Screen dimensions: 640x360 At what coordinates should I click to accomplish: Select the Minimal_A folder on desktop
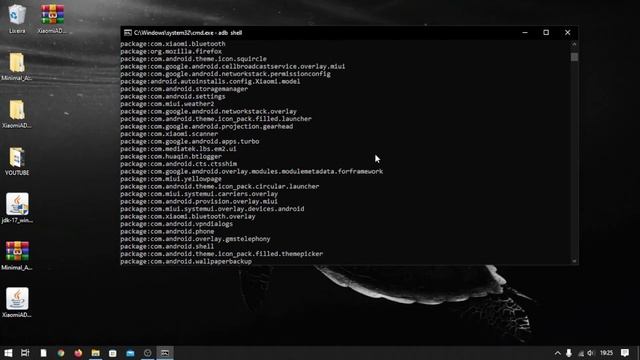point(17,66)
